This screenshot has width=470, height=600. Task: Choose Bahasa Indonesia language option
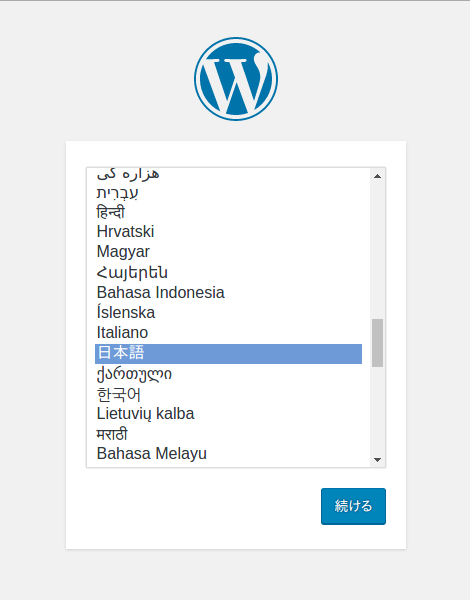click(228, 292)
